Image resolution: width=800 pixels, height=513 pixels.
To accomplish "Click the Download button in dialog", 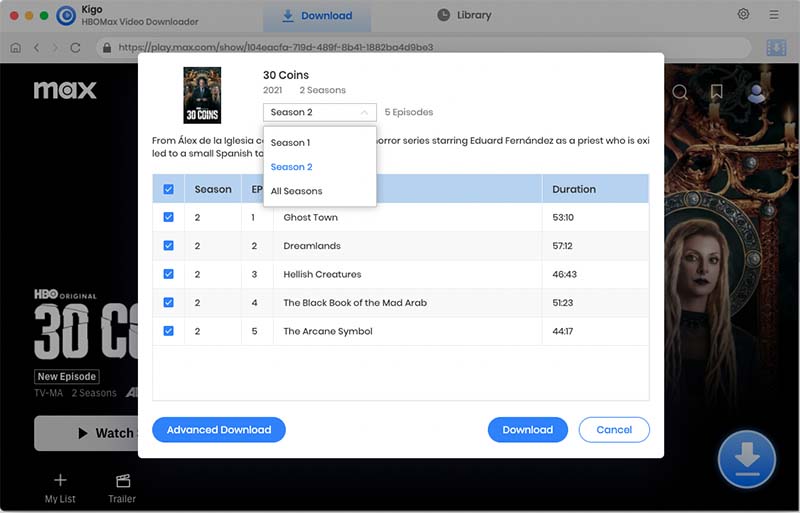I will point(528,430).
